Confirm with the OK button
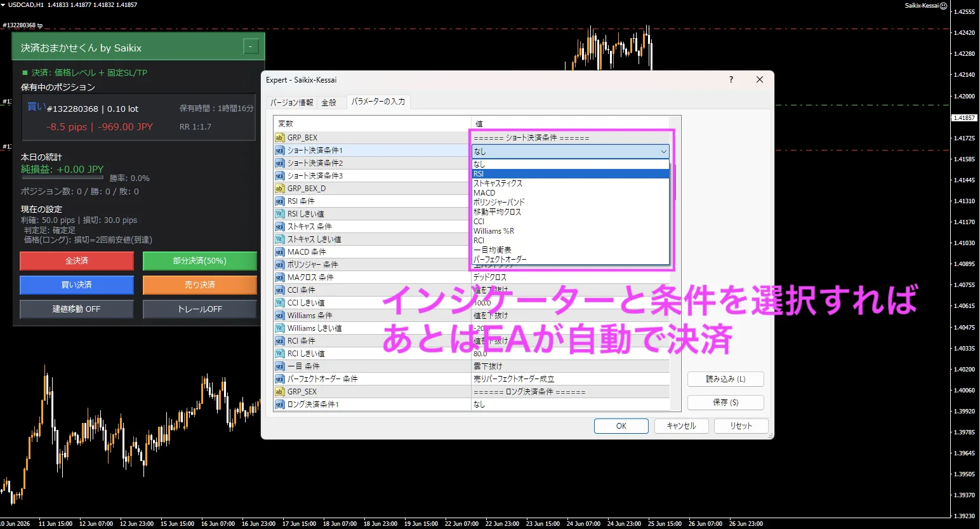Image resolution: width=980 pixels, height=529 pixels. tap(621, 426)
